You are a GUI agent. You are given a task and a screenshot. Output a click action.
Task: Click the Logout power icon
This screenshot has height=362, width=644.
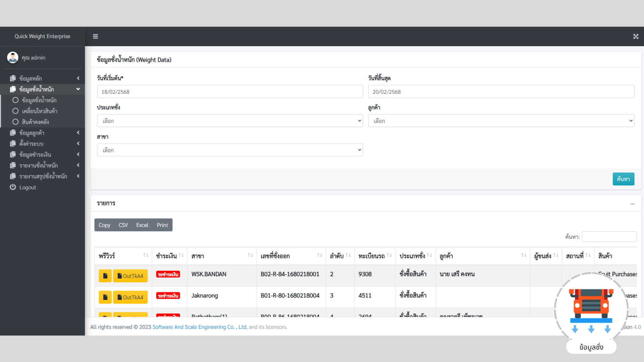[13, 187]
